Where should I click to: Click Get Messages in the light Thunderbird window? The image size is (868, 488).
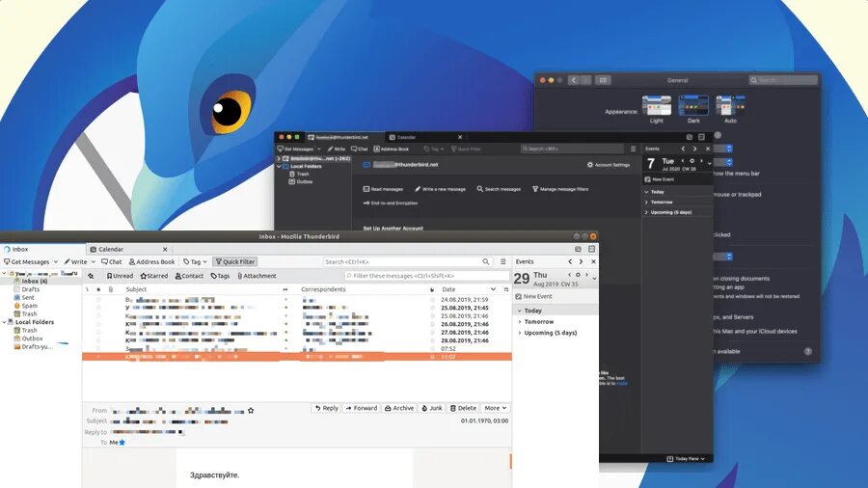27,261
